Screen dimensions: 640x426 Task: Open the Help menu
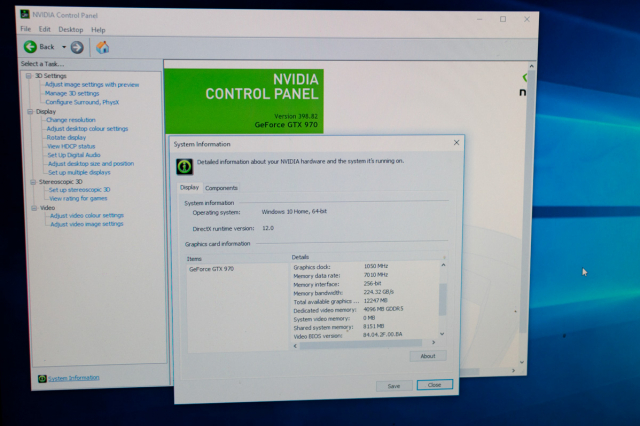pyautogui.click(x=98, y=30)
